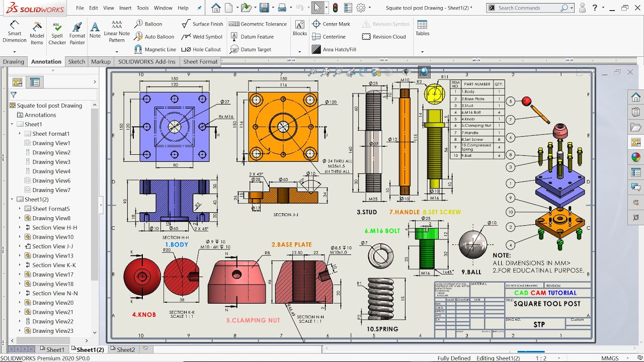Activate the Format Painter tool
The image size is (644, 362).
tap(77, 33)
